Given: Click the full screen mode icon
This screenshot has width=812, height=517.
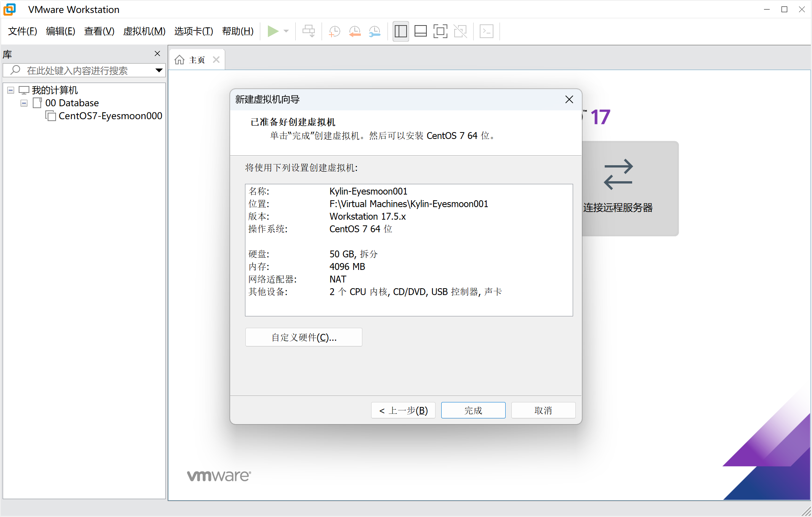Looking at the screenshot, I should tap(440, 31).
